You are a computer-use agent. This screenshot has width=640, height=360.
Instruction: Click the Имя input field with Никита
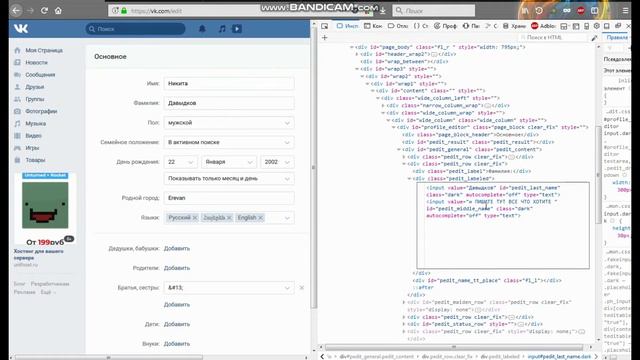coord(229,84)
